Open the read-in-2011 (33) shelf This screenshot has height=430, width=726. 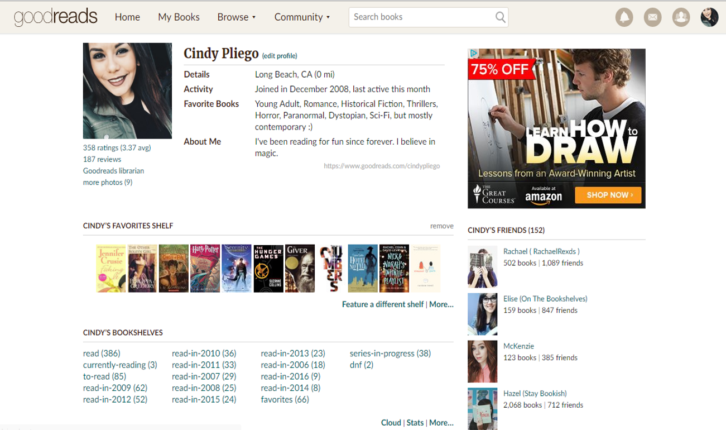point(204,365)
